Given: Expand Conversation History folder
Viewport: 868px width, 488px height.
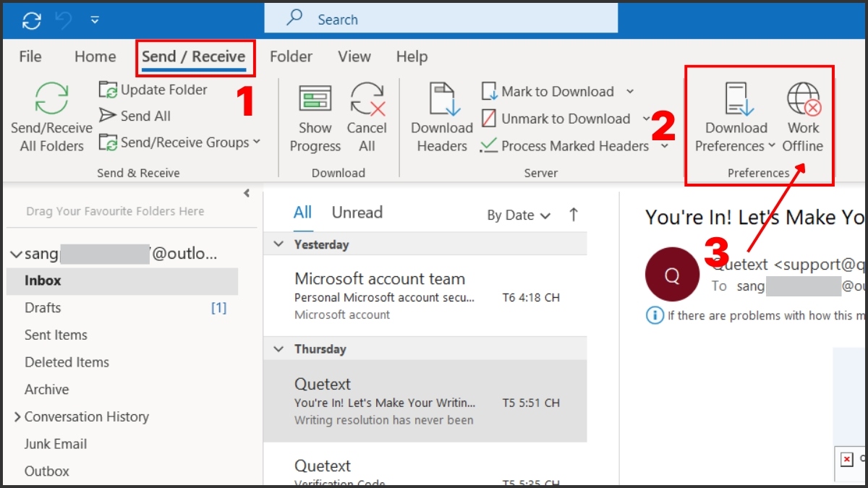Looking at the screenshot, I should point(17,417).
